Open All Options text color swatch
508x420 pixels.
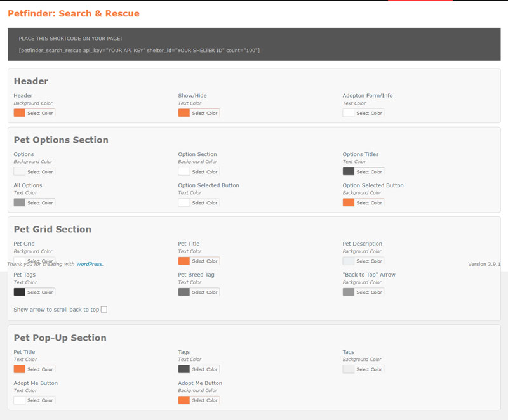pos(20,203)
